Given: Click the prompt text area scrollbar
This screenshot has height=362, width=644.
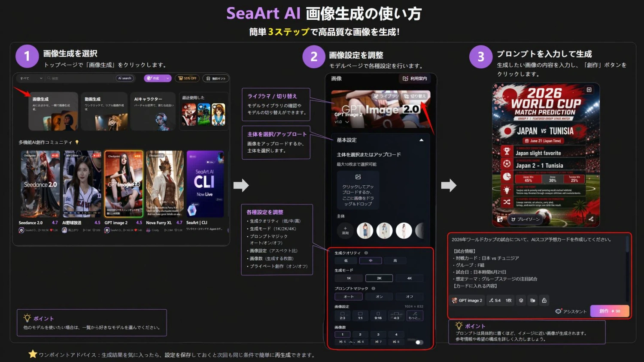Looking at the screenshot, I should click(x=627, y=244).
